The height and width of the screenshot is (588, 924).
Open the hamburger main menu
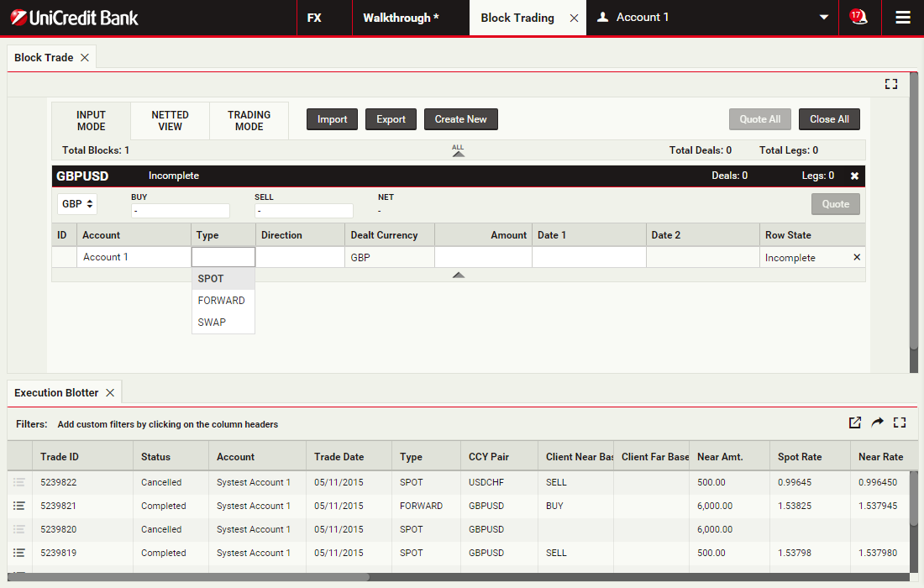(903, 18)
